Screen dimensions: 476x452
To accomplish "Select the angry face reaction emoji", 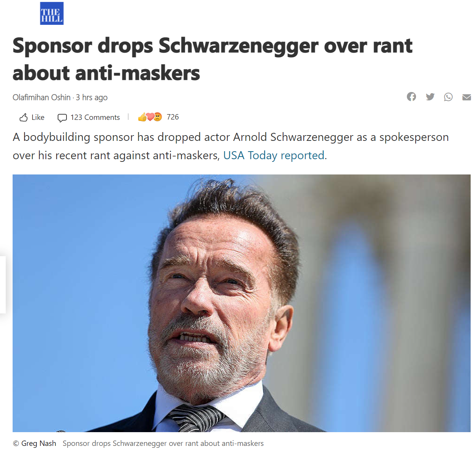I will [158, 117].
